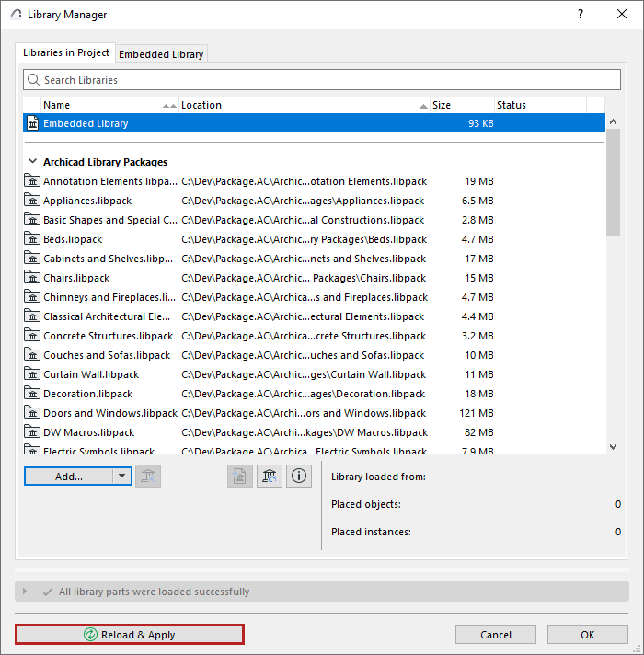Collapse the Archicad Library Packages group
Viewport: 644px width, 655px height.
[32, 161]
